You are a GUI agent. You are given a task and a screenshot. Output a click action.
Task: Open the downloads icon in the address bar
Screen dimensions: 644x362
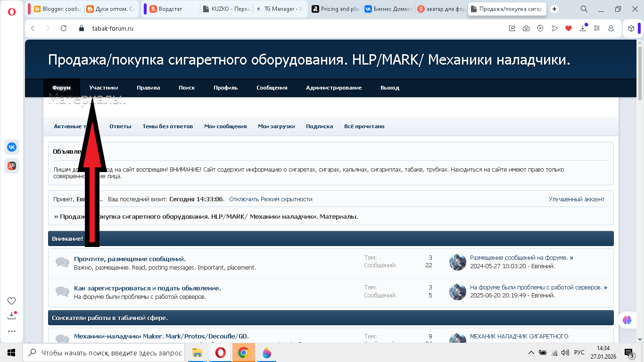[583, 28]
